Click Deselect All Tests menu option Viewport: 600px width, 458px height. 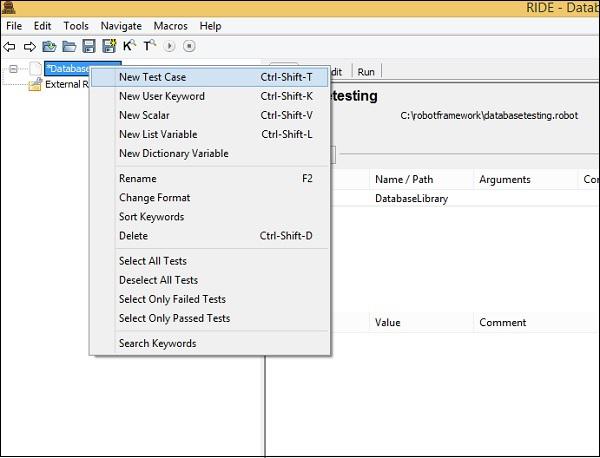[x=158, y=280]
